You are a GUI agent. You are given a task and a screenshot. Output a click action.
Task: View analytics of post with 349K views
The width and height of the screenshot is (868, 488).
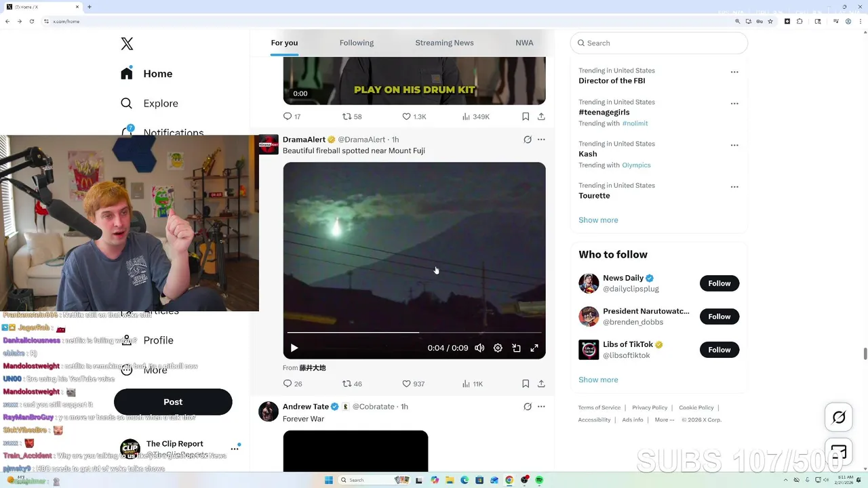(475, 117)
